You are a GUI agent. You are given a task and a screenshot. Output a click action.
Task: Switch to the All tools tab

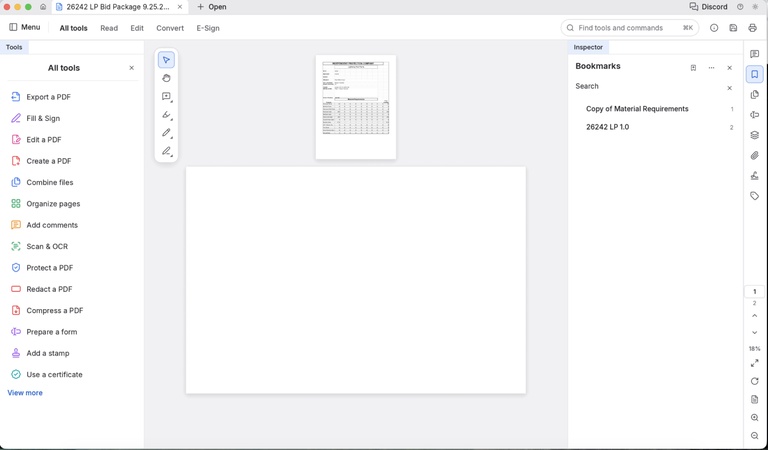pos(73,28)
